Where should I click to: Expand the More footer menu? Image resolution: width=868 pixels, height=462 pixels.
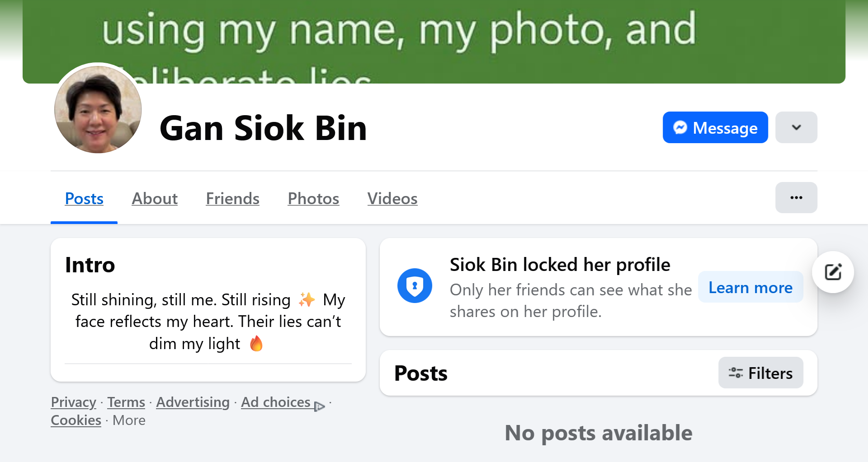[129, 420]
